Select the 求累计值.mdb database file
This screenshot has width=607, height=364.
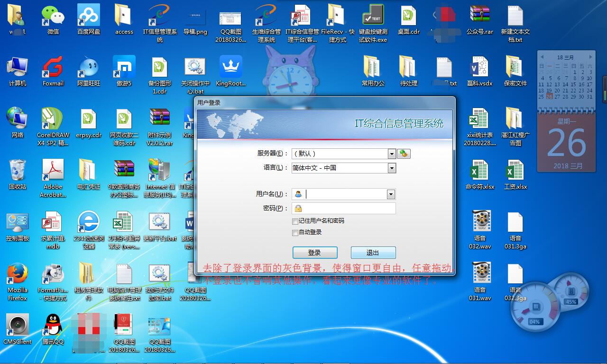53,230
